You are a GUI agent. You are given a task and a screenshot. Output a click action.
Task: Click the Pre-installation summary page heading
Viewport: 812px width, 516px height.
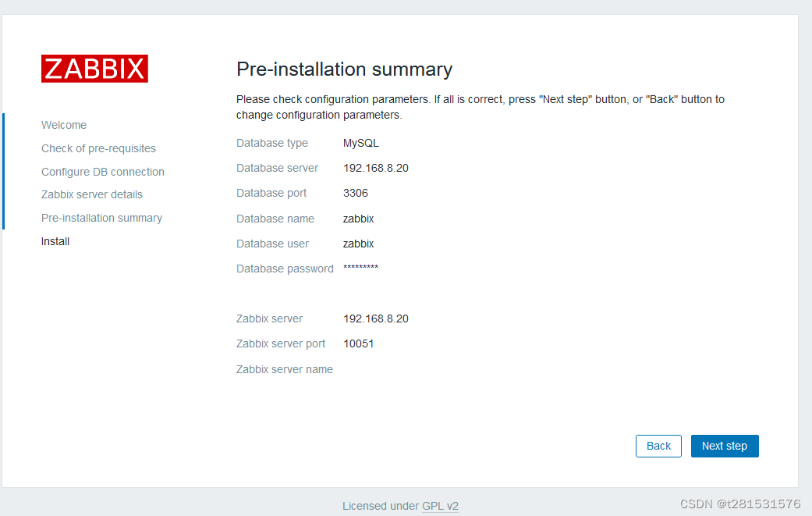point(344,69)
